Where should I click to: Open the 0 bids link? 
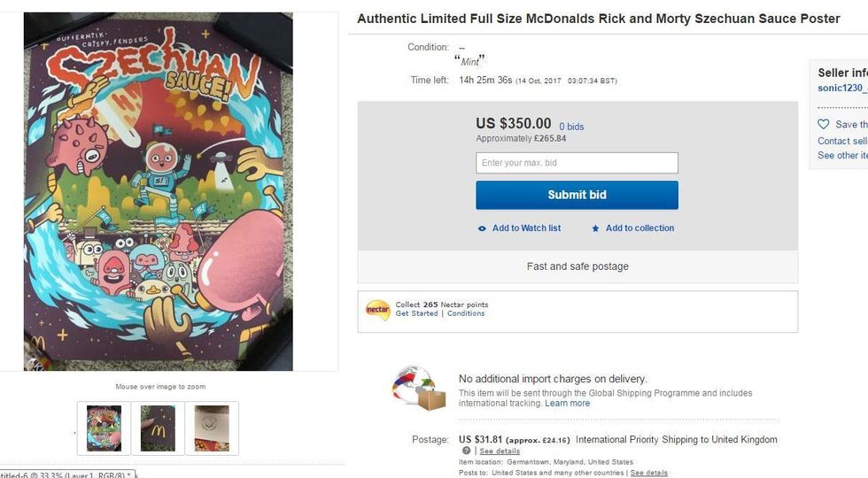coord(571,127)
